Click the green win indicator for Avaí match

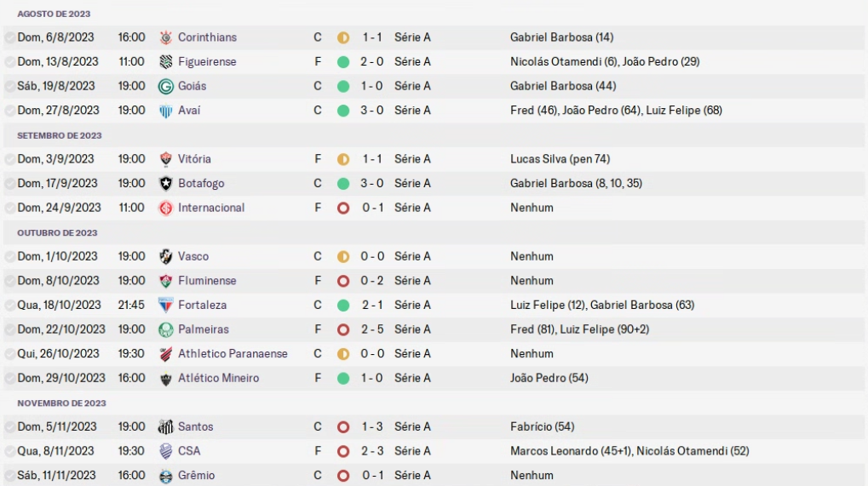click(343, 111)
